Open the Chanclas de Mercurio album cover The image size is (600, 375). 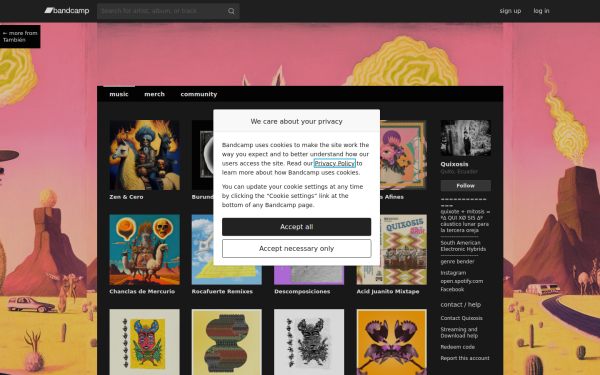144,249
